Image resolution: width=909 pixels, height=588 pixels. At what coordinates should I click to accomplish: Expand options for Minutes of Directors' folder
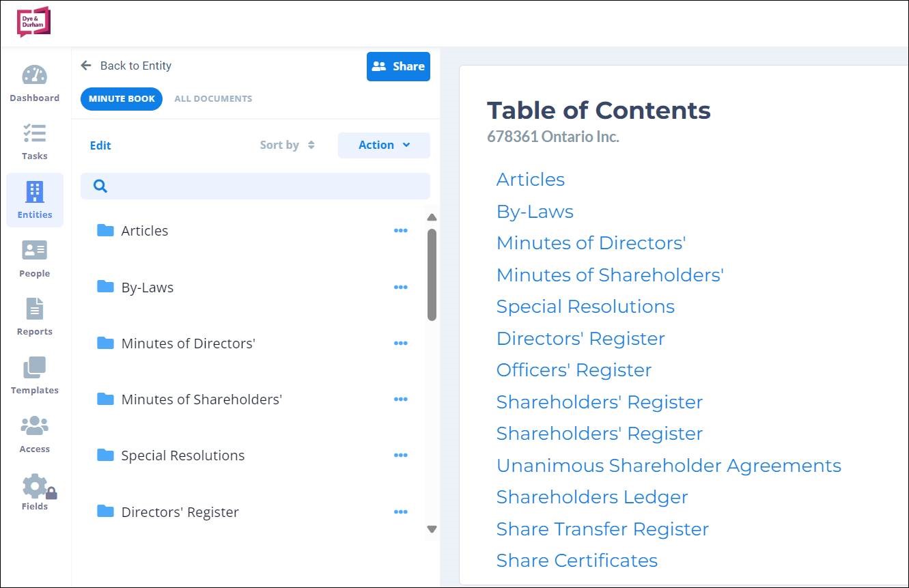401,343
